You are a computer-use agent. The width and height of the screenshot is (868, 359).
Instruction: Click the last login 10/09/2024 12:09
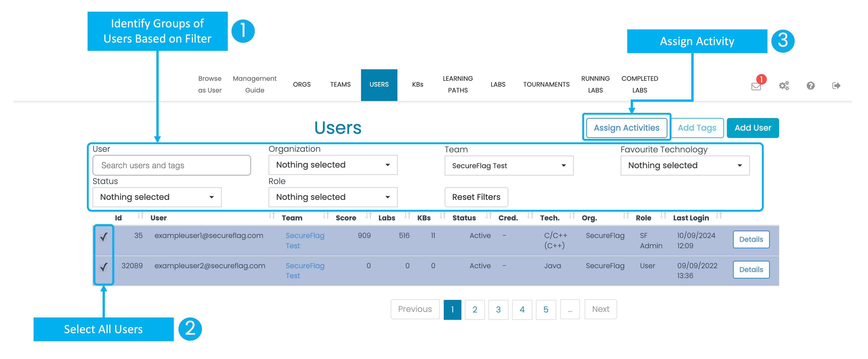coord(696,241)
